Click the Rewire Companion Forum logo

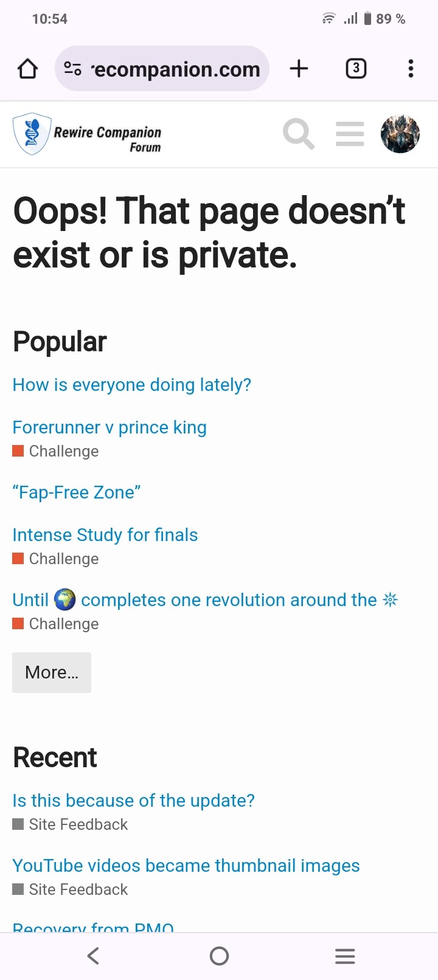tap(87, 134)
